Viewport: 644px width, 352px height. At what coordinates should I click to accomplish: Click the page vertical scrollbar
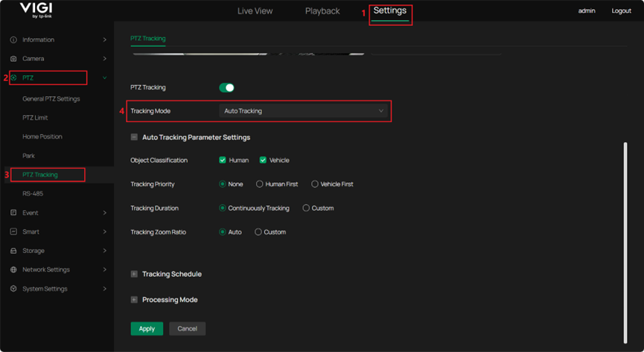pyautogui.click(x=625, y=243)
